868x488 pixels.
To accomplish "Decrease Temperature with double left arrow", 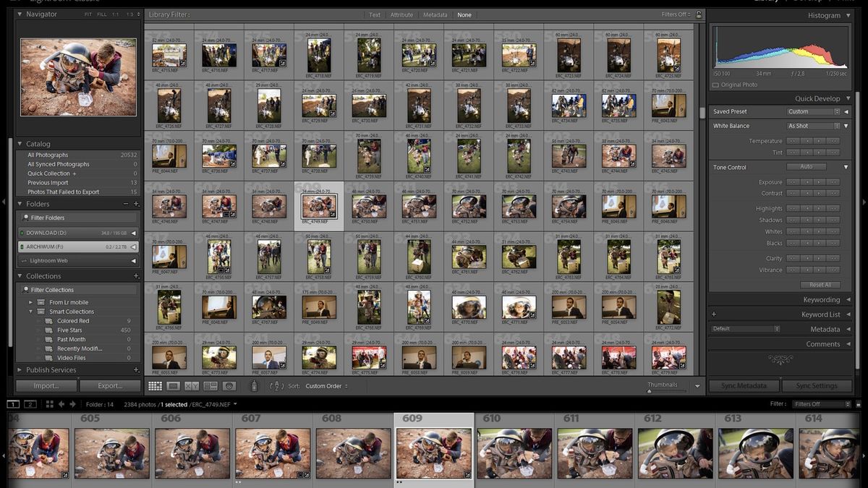I will point(793,141).
